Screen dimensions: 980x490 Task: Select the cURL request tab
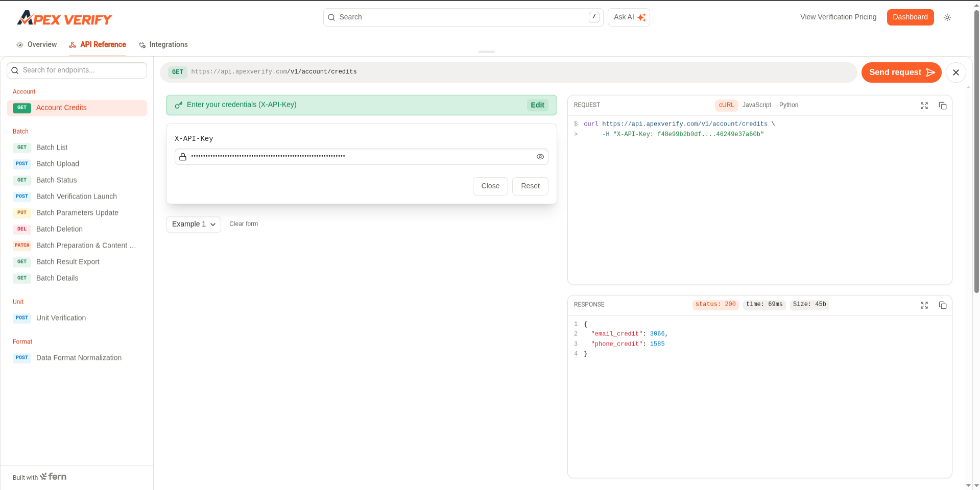(x=726, y=105)
